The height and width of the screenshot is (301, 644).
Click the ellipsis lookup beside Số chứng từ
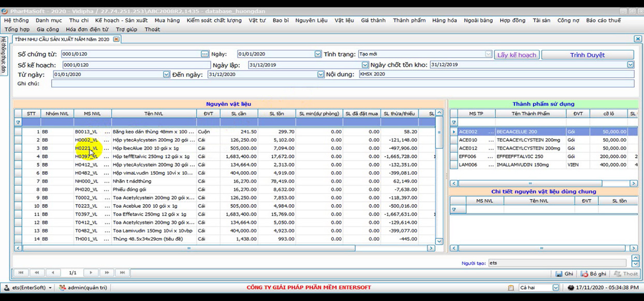coord(204,54)
